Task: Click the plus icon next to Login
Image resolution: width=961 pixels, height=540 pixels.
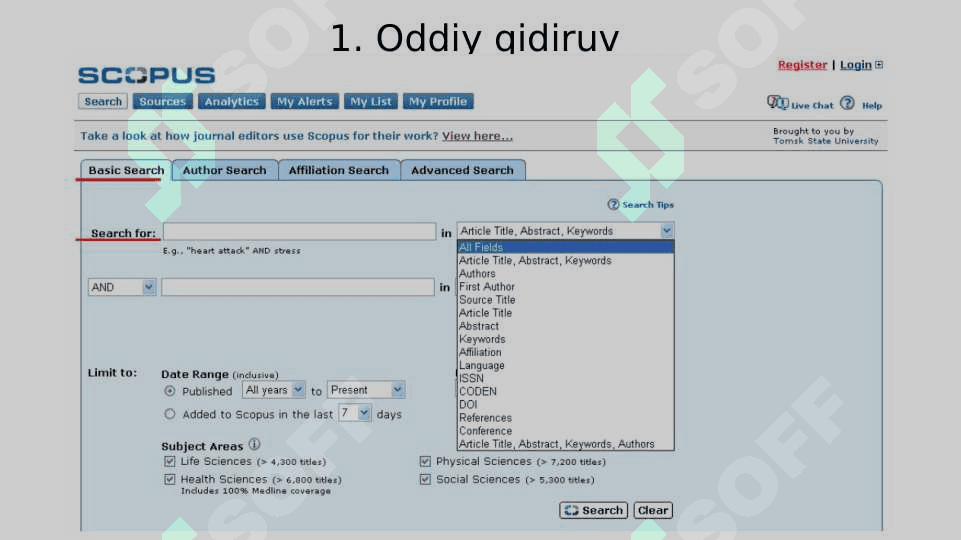Action: point(879,64)
